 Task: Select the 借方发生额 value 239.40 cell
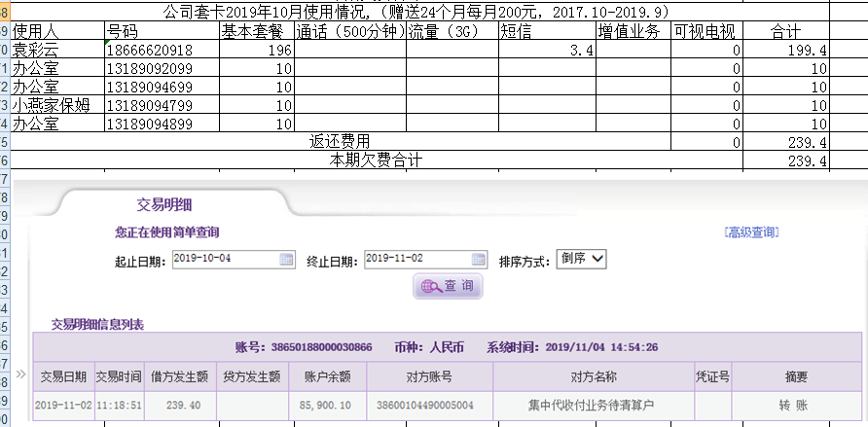coord(183,405)
